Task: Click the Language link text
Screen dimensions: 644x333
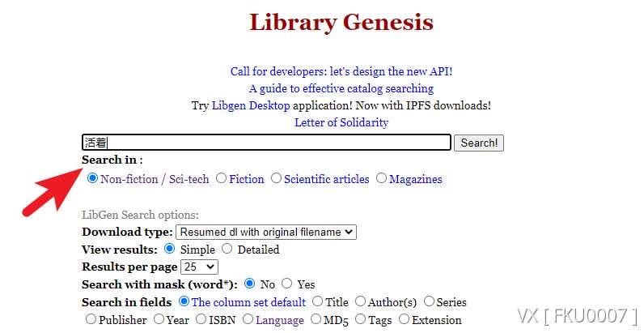Action: (280, 321)
